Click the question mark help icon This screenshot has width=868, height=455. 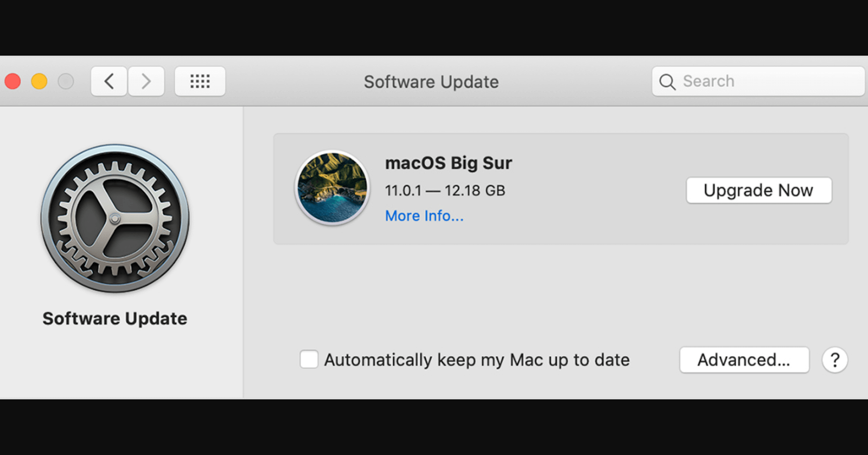coord(834,360)
